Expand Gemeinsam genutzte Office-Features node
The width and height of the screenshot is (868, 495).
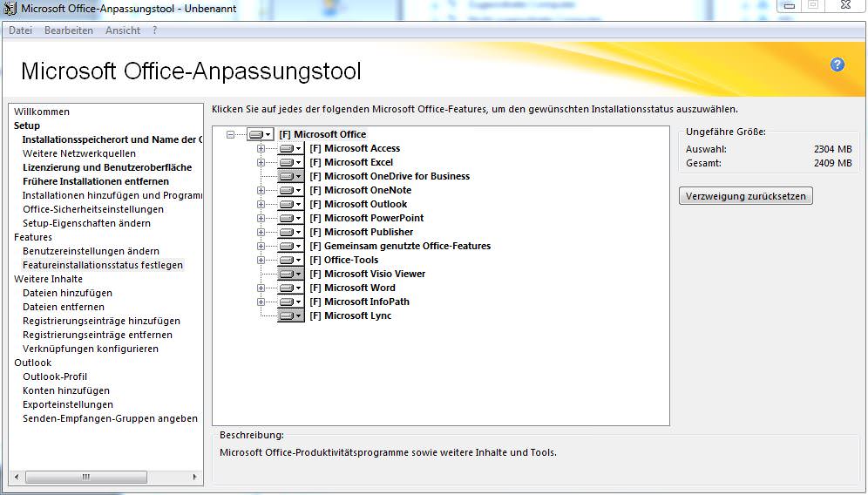pyautogui.click(x=261, y=246)
